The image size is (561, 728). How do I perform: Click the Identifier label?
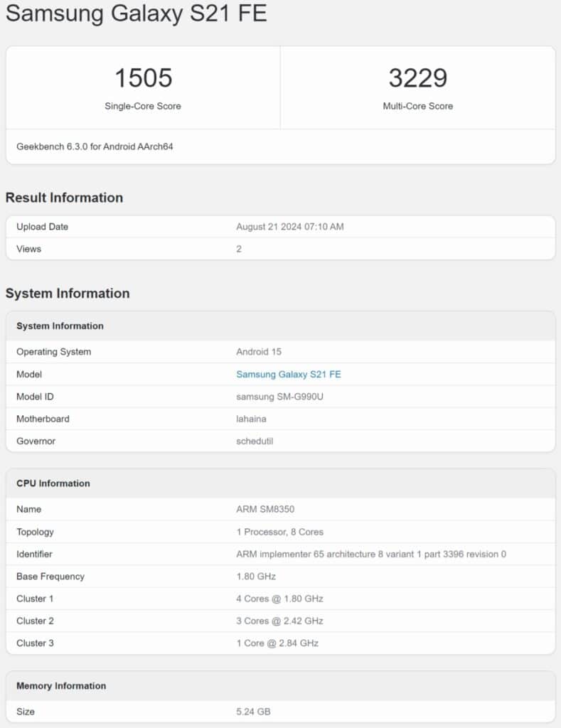coord(34,554)
